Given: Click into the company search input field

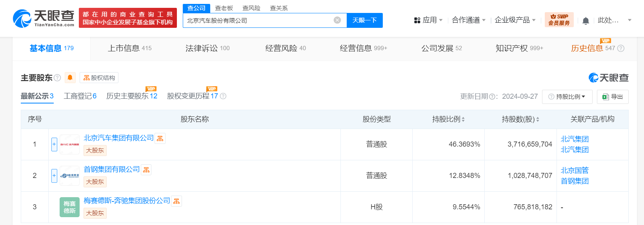Looking at the screenshot, I should pos(259,20).
